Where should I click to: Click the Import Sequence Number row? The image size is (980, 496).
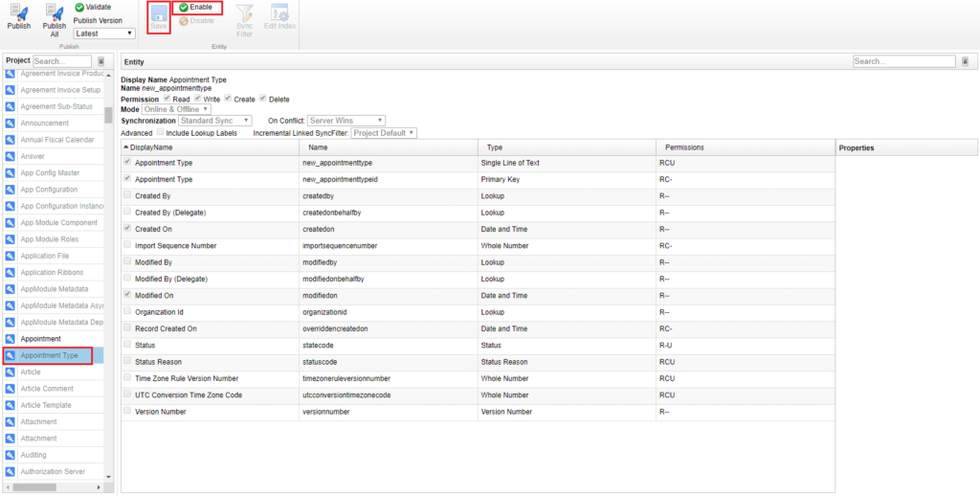[x=479, y=245]
